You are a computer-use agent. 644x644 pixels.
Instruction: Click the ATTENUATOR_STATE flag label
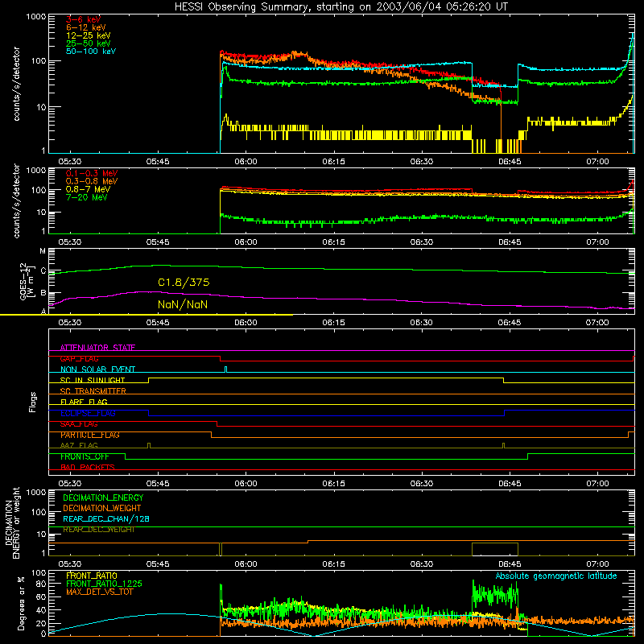(97, 348)
